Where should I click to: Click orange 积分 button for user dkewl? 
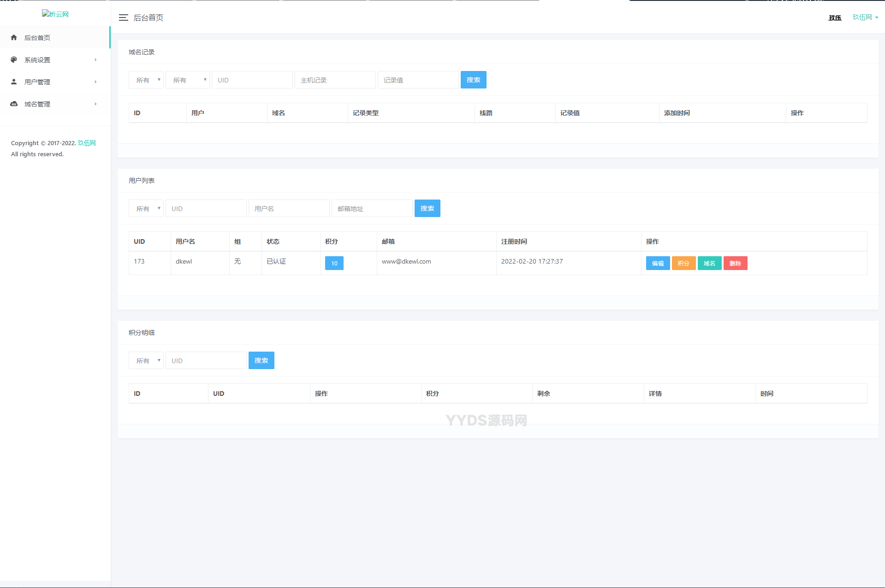coord(683,263)
